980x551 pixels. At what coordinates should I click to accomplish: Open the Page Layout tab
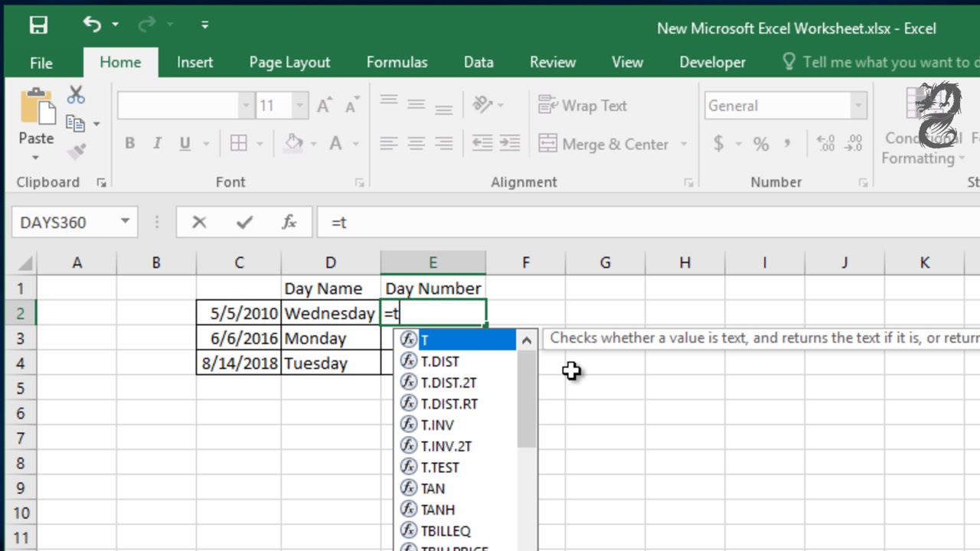pos(289,62)
